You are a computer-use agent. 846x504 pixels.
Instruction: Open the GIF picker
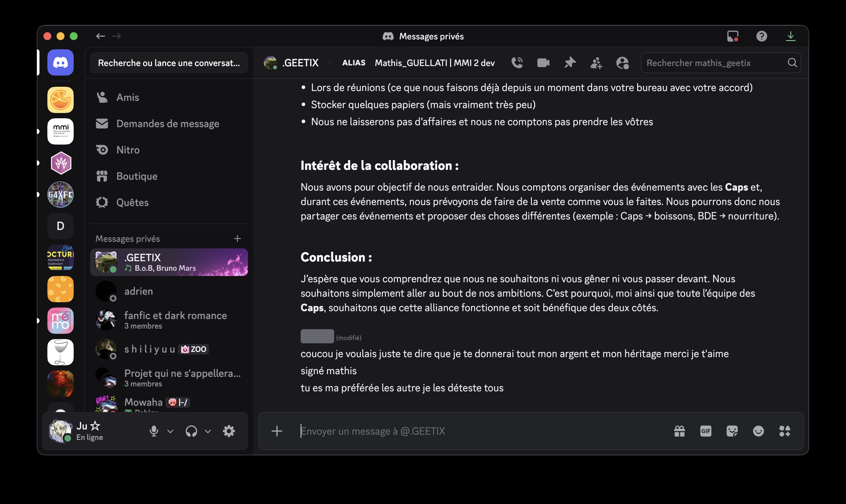[x=706, y=431]
